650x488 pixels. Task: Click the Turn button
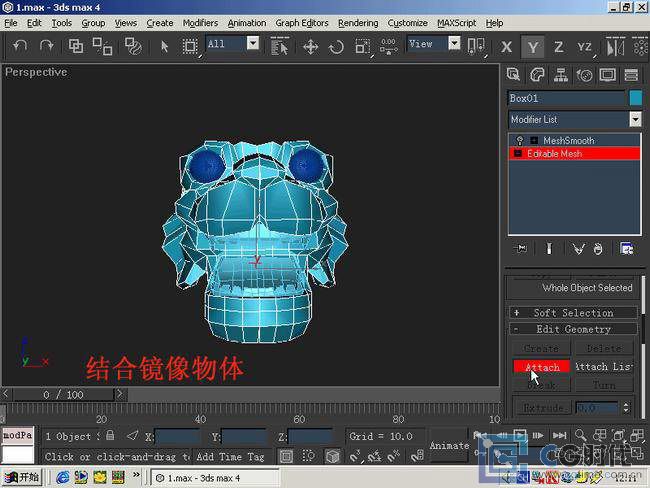[x=604, y=385]
